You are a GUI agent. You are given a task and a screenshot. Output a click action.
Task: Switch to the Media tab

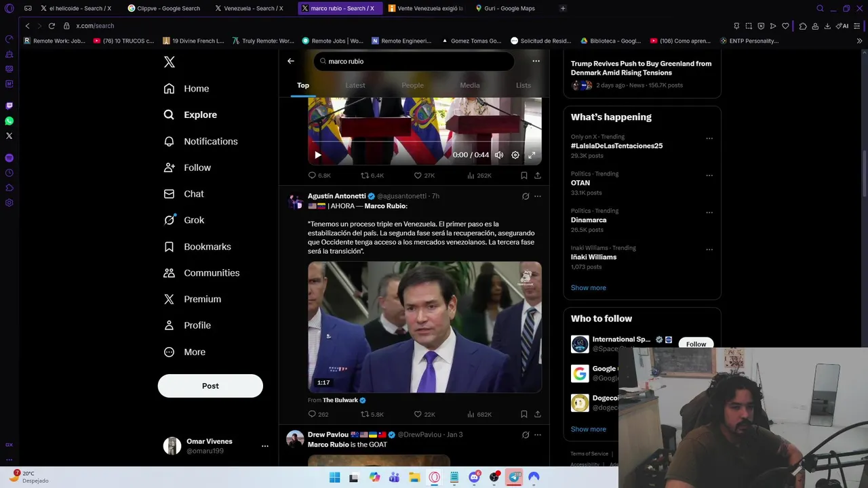pyautogui.click(x=470, y=85)
